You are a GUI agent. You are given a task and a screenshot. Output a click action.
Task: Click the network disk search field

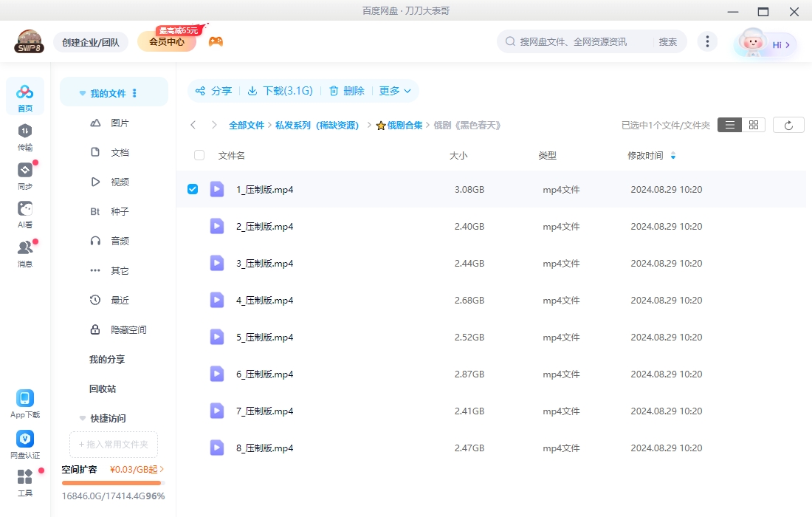(576, 42)
